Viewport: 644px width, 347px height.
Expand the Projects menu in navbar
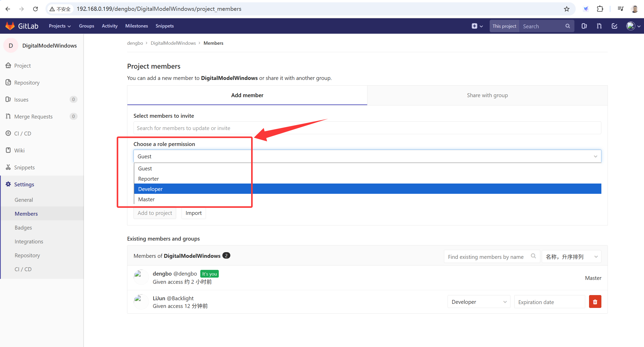(60, 26)
